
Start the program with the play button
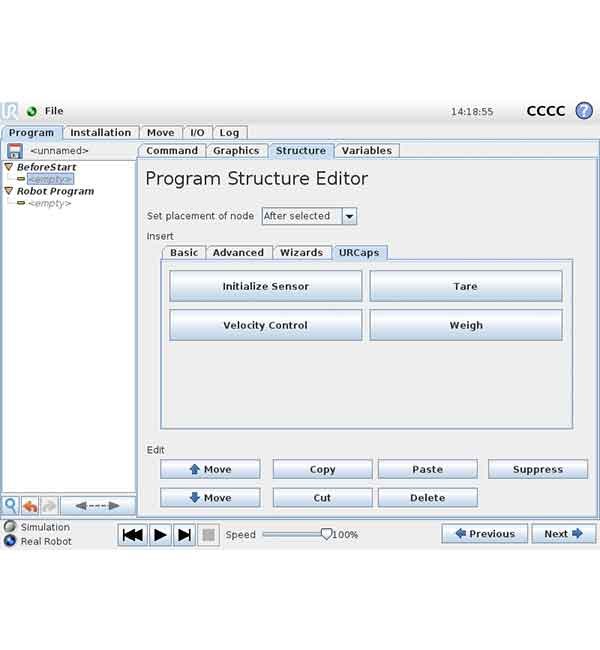click(160, 535)
